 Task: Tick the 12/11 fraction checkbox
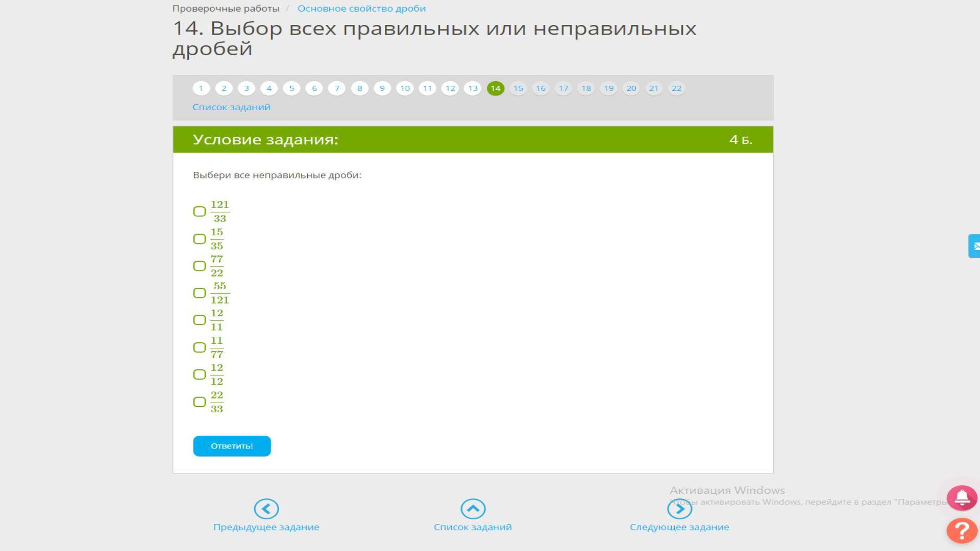pyautogui.click(x=200, y=320)
